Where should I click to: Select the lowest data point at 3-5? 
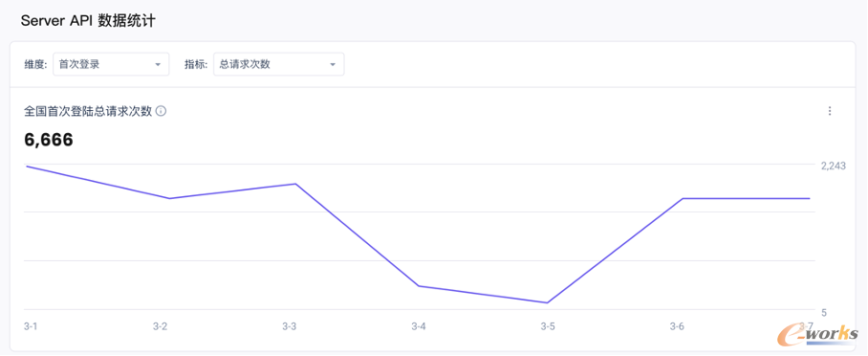[x=548, y=302]
